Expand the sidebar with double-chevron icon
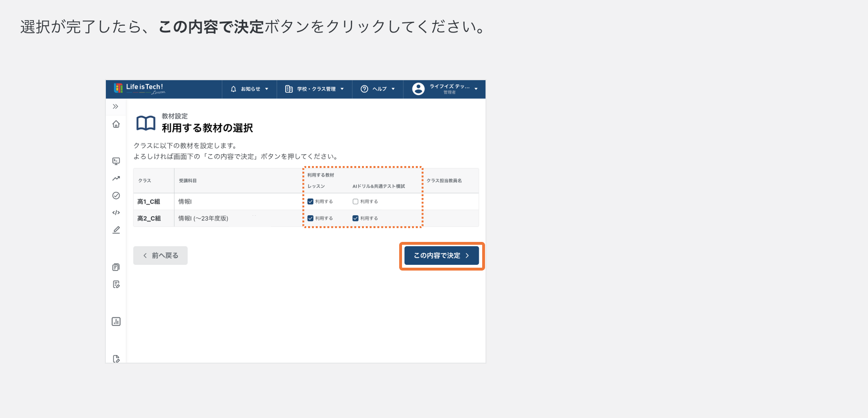868x418 pixels. 115,106
